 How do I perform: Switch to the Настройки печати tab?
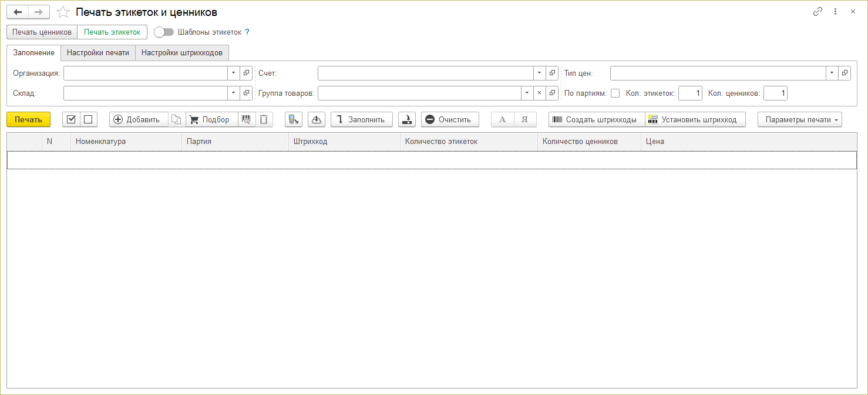(x=97, y=52)
